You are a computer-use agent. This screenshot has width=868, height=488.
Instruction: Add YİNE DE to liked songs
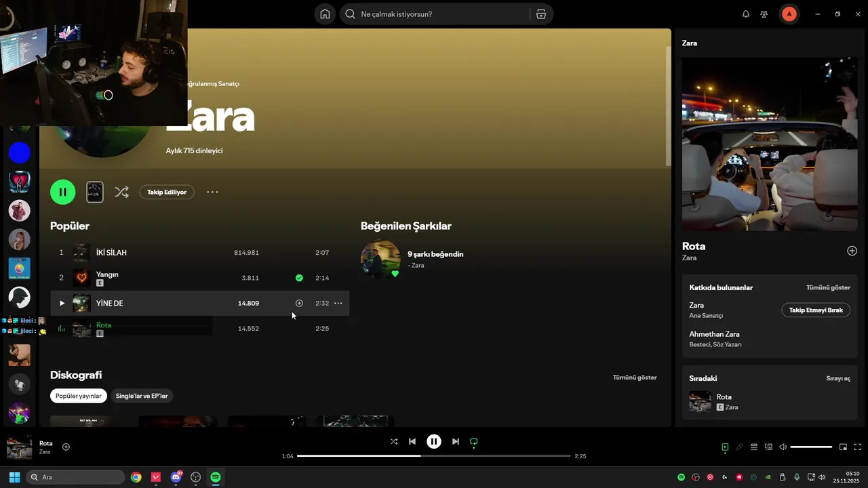(x=299, y=303)
